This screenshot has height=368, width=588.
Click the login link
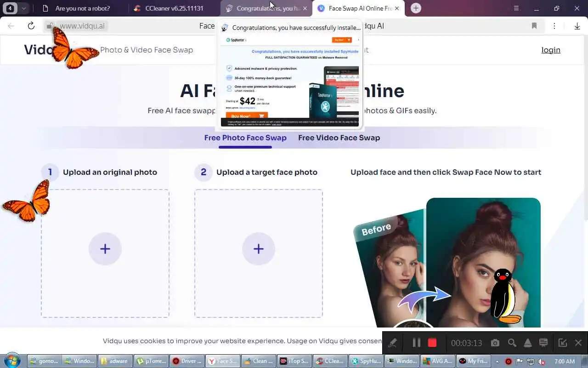[x=551, y=50]
